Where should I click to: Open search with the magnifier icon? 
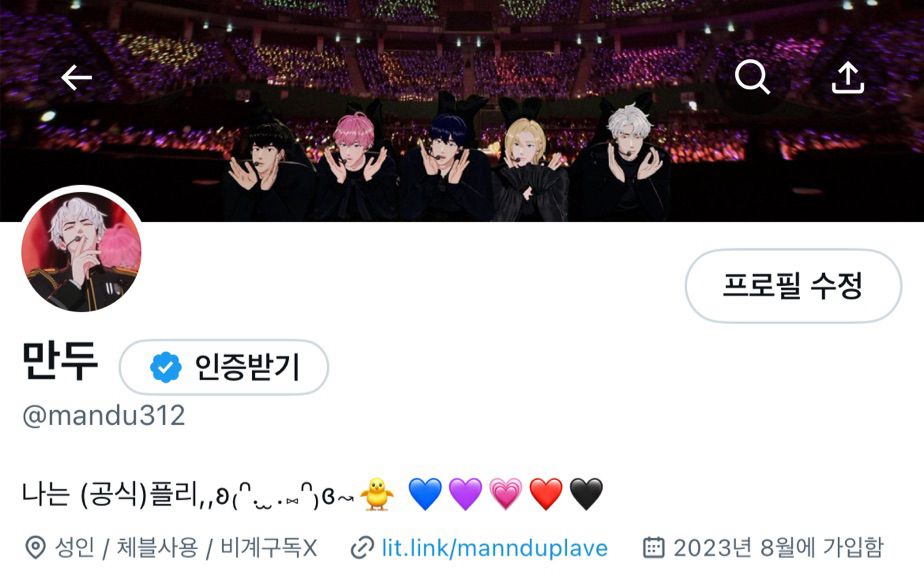click(x=752, y=77)
